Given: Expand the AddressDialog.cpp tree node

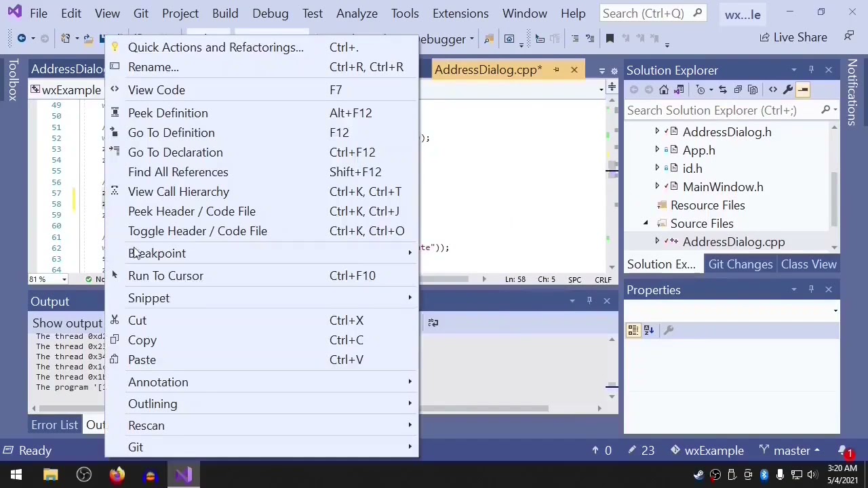Looking at the screenshot, I should [x=656, y=241].
